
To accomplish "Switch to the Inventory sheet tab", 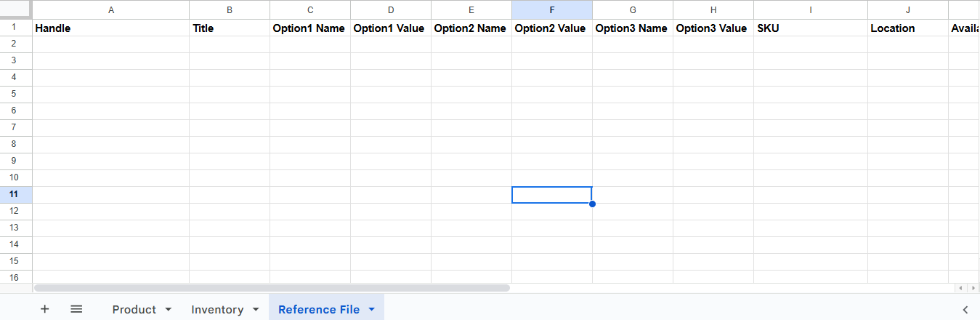I will [217, 310].
